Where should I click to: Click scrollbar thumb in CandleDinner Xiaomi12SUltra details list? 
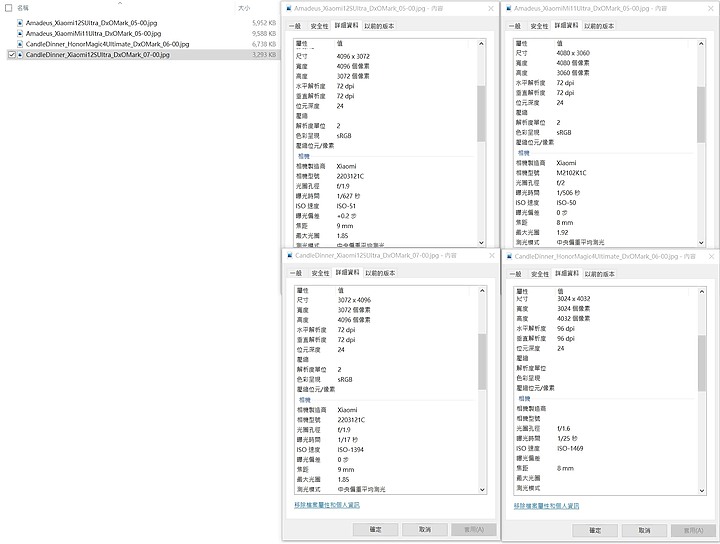(x=482, y=362)
